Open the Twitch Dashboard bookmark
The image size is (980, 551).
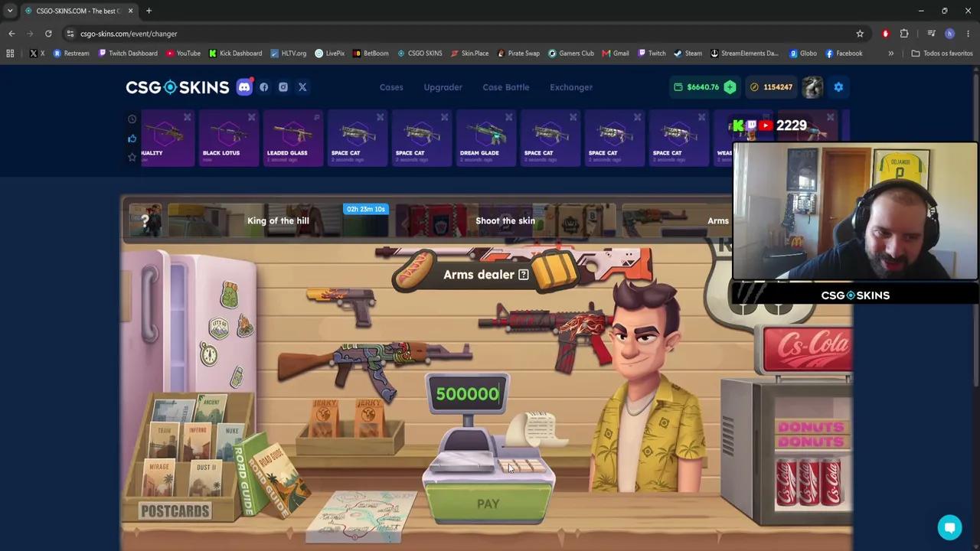point(128,54)
